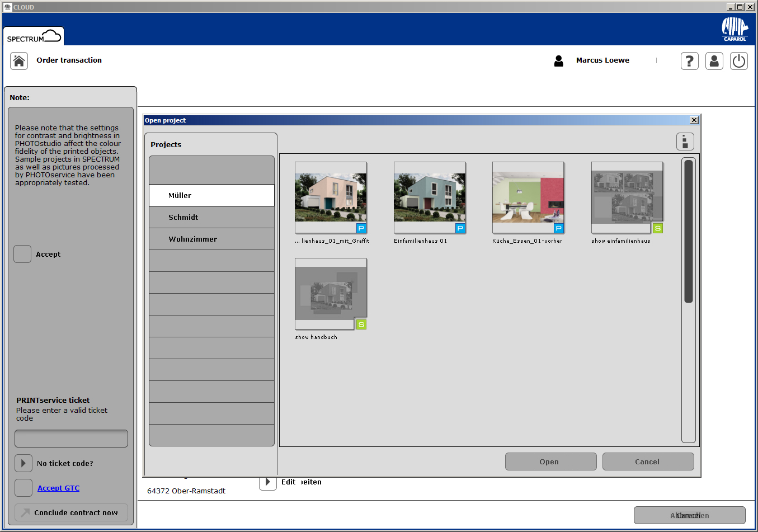758x532 pixels.
Task: Click the No ticket code? label
Action: click(x=65, y=464)
